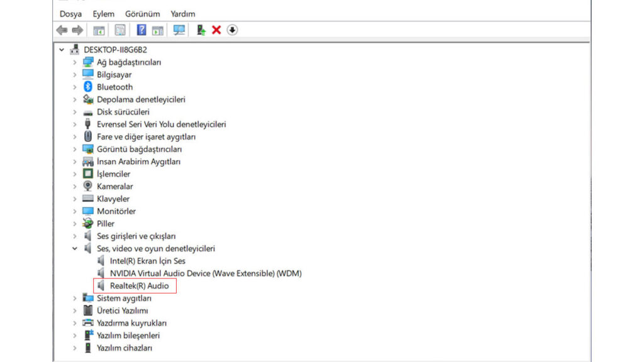The image size is (644, 362).
Task: Click the down-arrow disable device icon
Action: point(232,30)
